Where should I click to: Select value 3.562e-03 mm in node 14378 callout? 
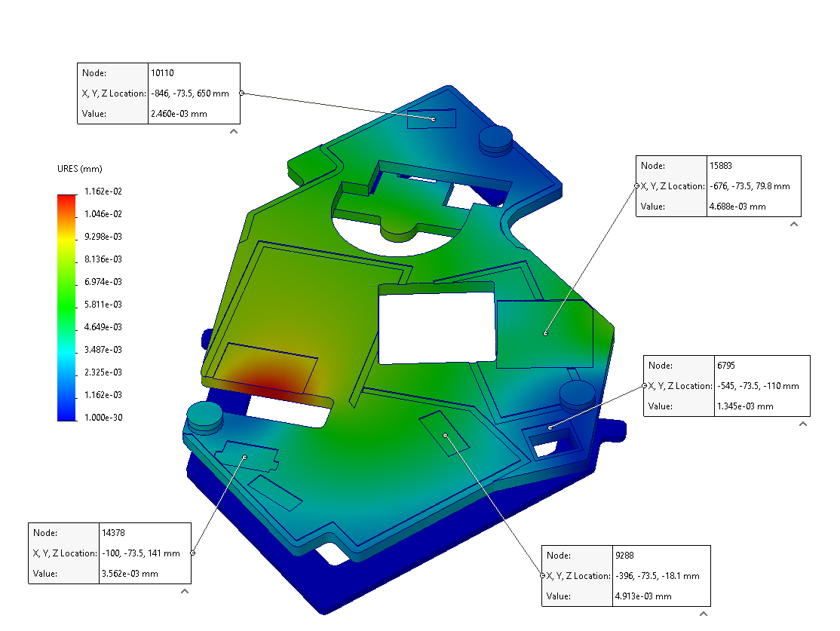coord(130,574)
